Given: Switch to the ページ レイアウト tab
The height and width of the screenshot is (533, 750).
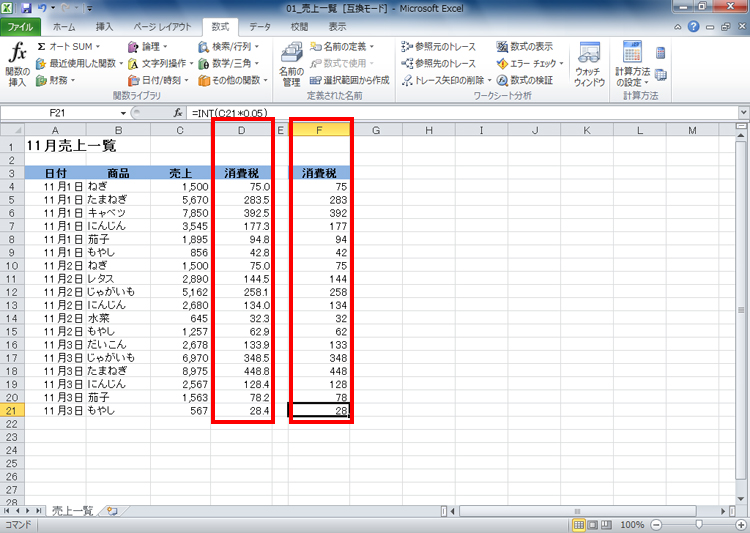Looking at the screenshot, I should pyautogui.click(x=162, y=27).
